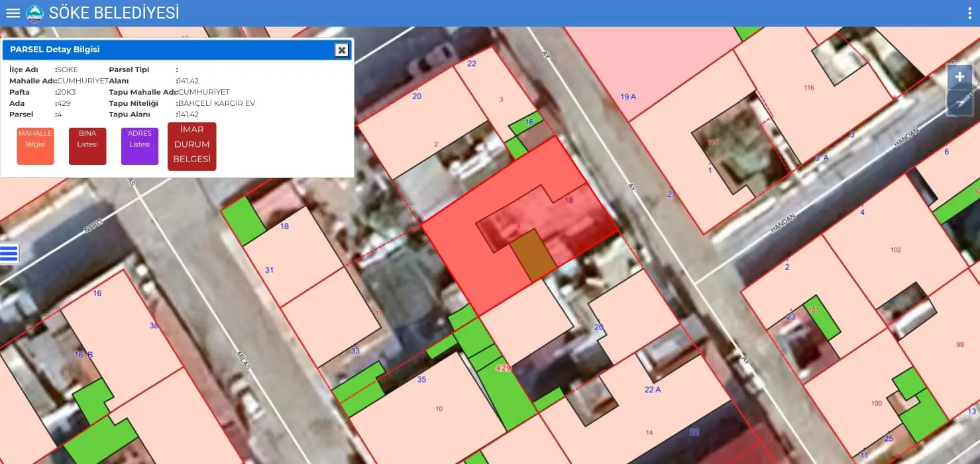980x464 pixels.
Task: Open the three-dot options menu
Action: 968,13
